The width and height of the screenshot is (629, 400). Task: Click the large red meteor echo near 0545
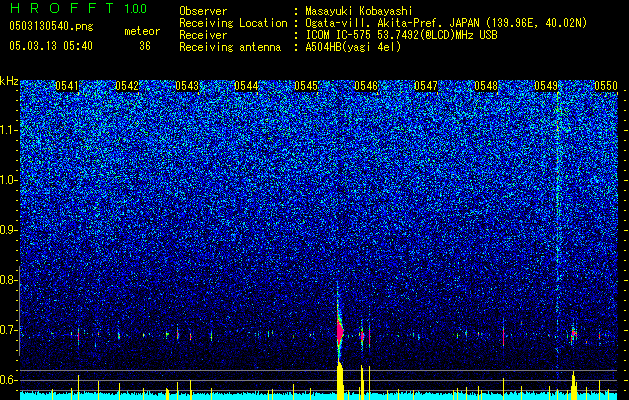click(x=340, y=331)
